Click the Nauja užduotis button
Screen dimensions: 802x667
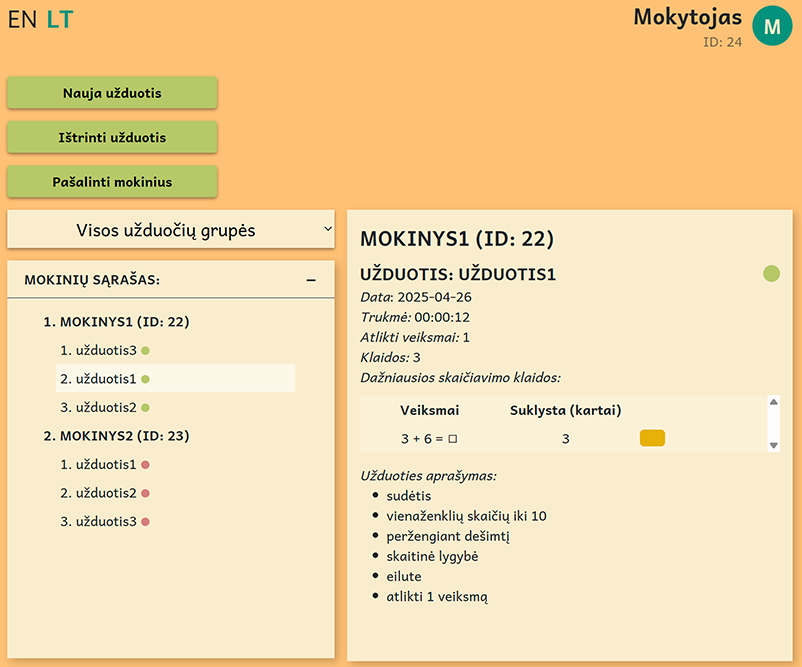point(112,93)
